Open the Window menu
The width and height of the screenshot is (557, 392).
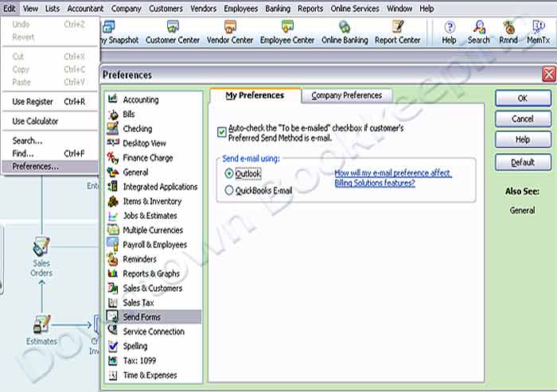point(399,9)
